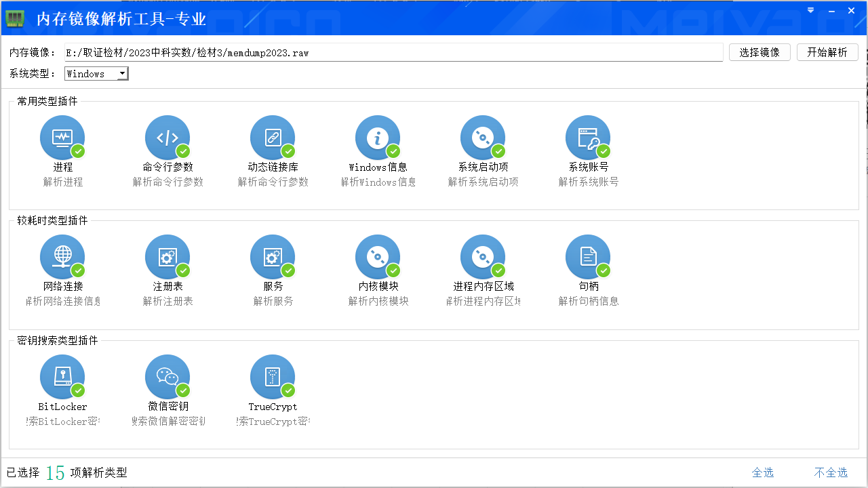The width and height of the screenshot is (868, 488).
Task: Focus the memory image path field
Action: (393, 52)
